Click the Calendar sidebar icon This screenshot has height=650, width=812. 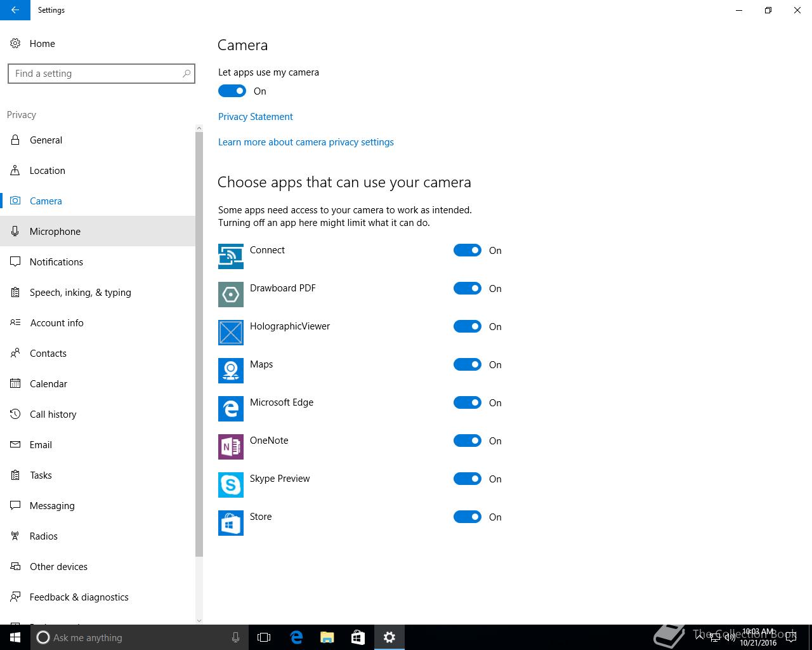pyautogui.click(x=15, y=383)
